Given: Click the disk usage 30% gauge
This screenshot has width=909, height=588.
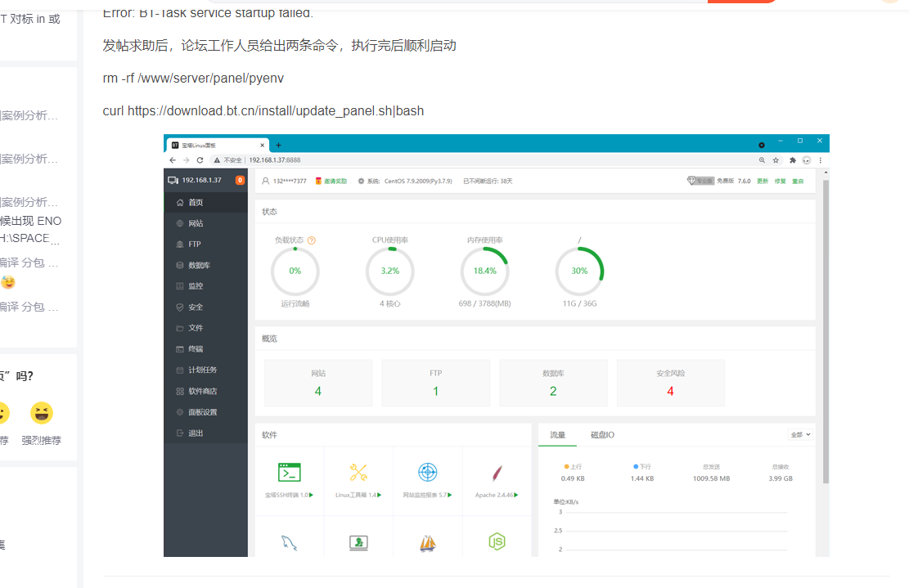Looking at the screenshot, I should pos(580,272).
